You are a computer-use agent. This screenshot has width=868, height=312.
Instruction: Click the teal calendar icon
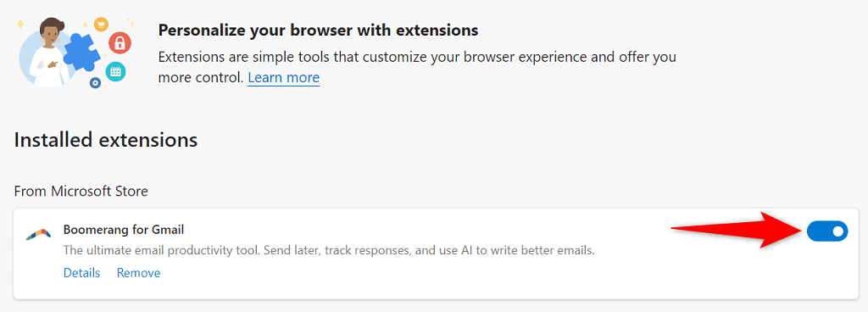(x=115, y=71)
